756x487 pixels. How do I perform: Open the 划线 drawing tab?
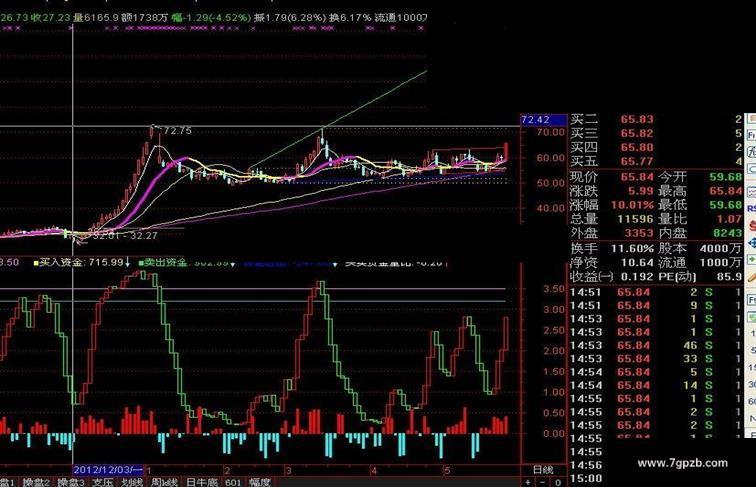pyautogui.click(x=132, y=482)
